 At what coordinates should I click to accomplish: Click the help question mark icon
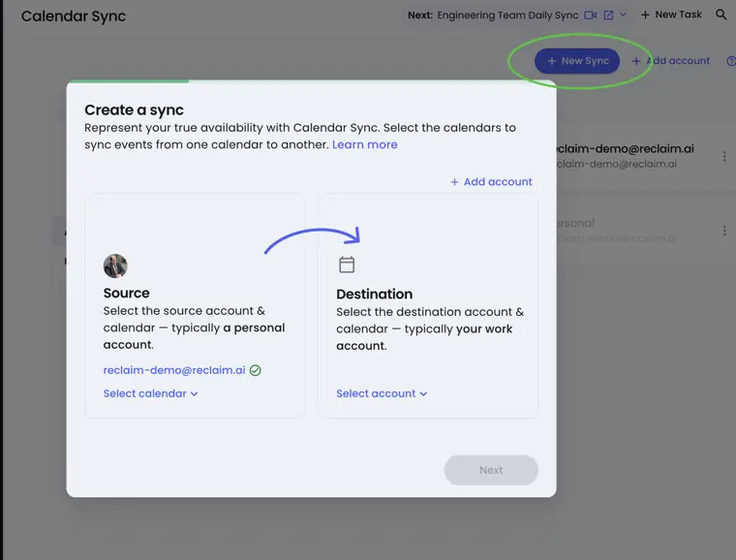[731, 61]
